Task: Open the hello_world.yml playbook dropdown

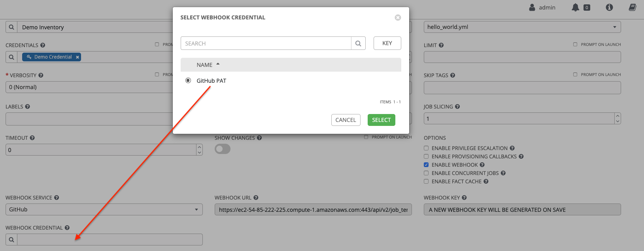Action: click(x=522, y=27)
